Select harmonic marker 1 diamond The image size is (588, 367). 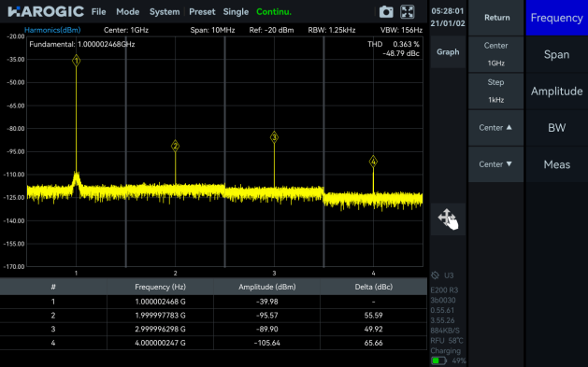(76, 61)
